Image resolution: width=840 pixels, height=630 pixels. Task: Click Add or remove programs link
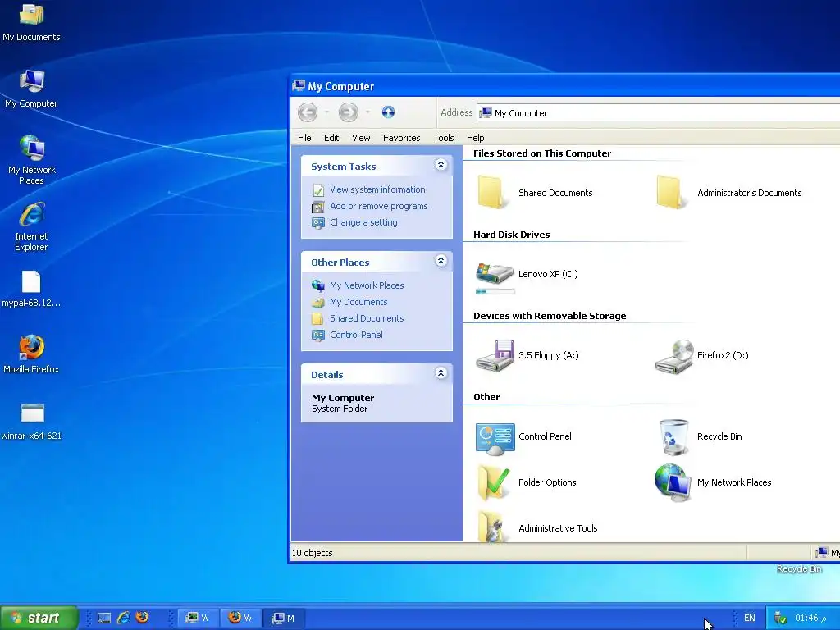tap(378, 206)
